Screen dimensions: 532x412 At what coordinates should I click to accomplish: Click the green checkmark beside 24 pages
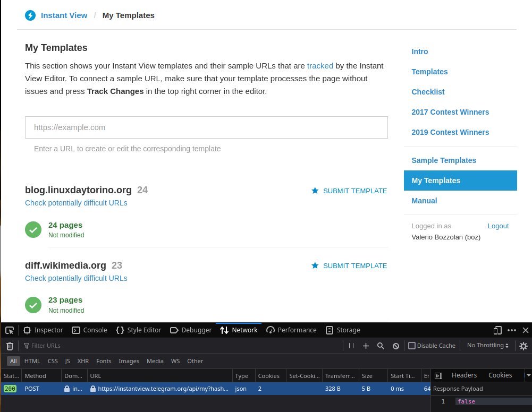[33, 230]
